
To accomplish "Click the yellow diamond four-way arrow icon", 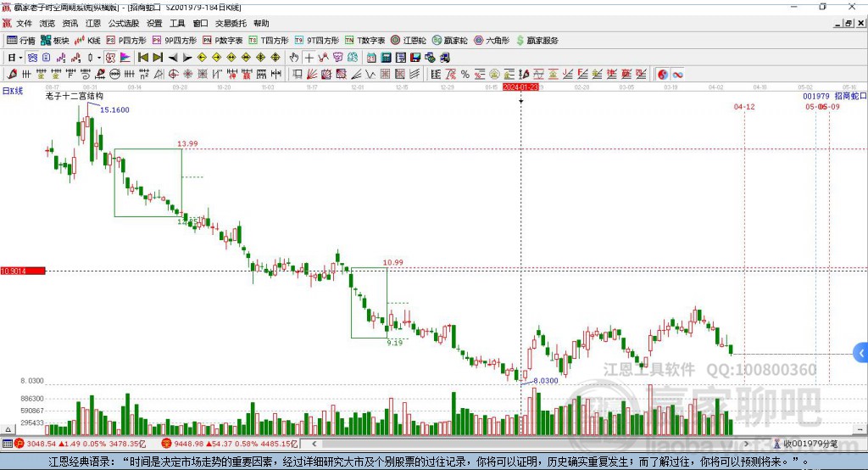I will (261, 58).
